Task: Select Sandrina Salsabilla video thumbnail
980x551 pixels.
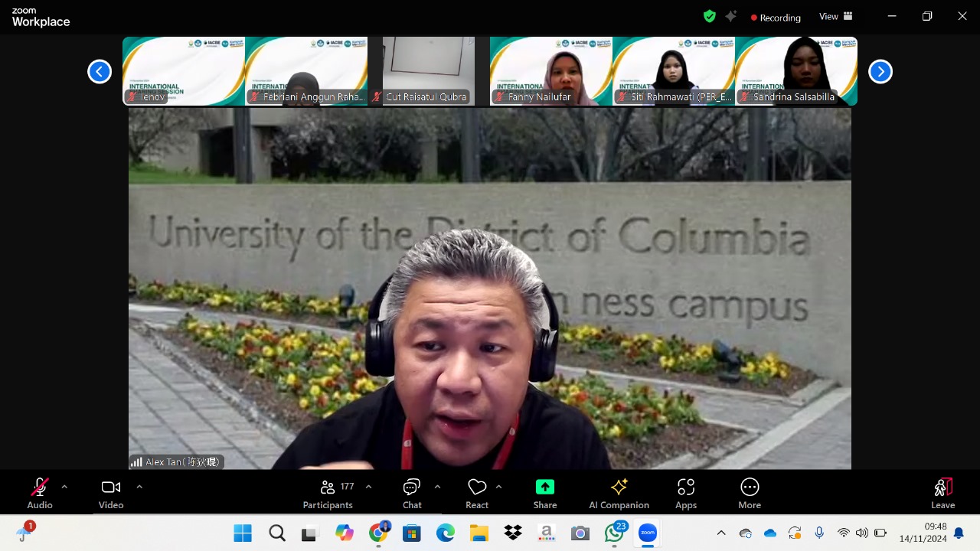Action: coord(796,71)
